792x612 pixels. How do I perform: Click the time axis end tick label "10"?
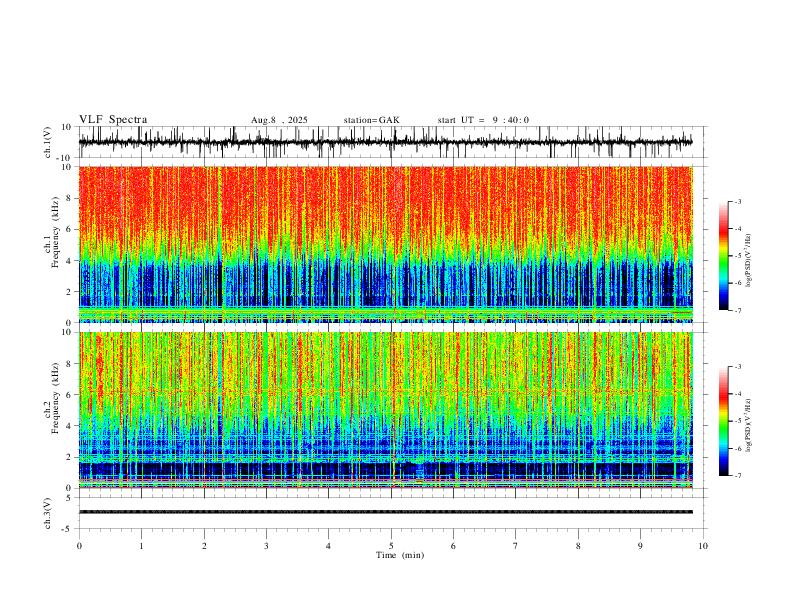pyautogui.click(x=703, y=546)
